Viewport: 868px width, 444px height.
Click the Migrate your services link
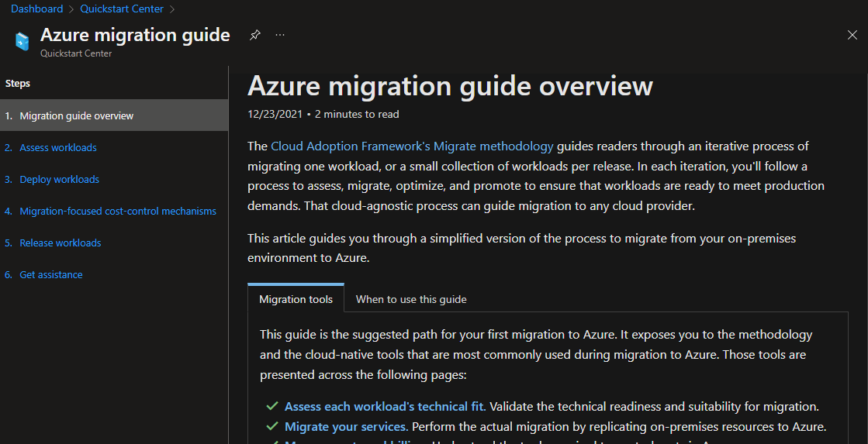pos(345,426)
